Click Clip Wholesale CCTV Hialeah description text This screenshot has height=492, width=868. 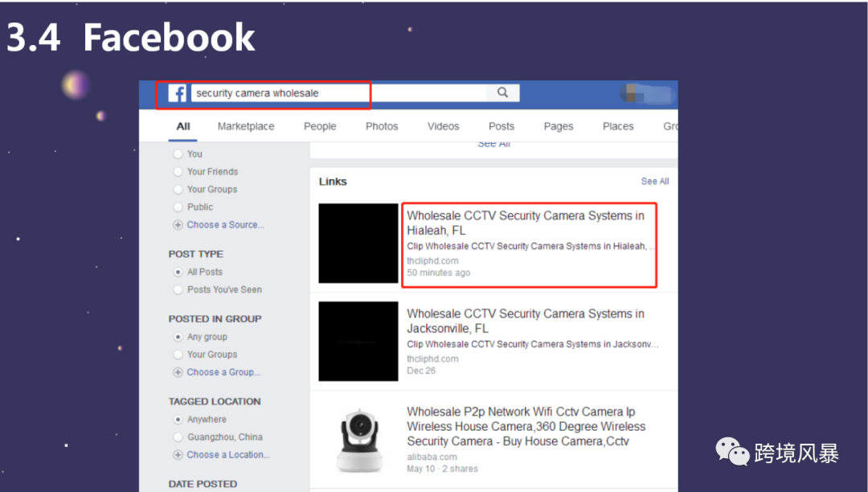tap(530, 246)
